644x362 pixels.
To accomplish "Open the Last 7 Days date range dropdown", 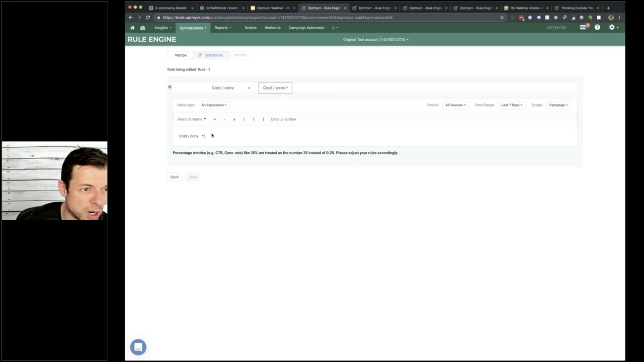I will [x=512, y=105].
